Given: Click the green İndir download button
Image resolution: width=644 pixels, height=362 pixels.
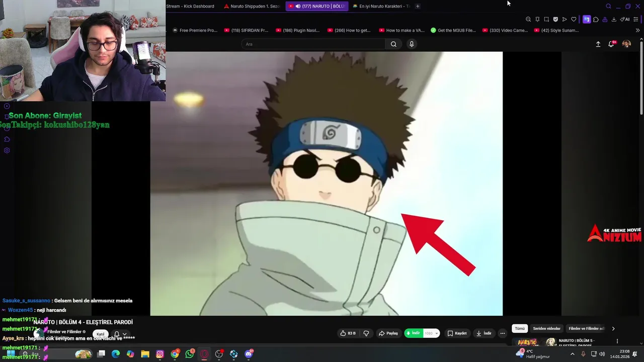Looking at the screenshot, I should (413, 333).
